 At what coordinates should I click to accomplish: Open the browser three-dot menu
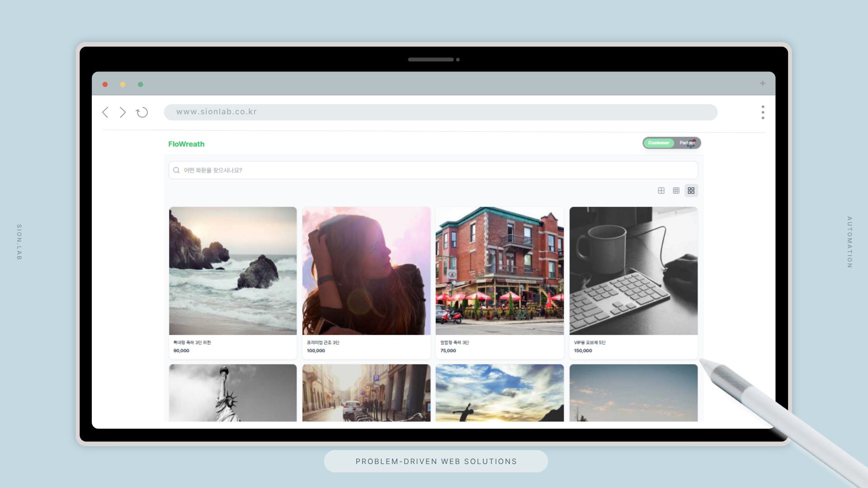coord(763,113)
